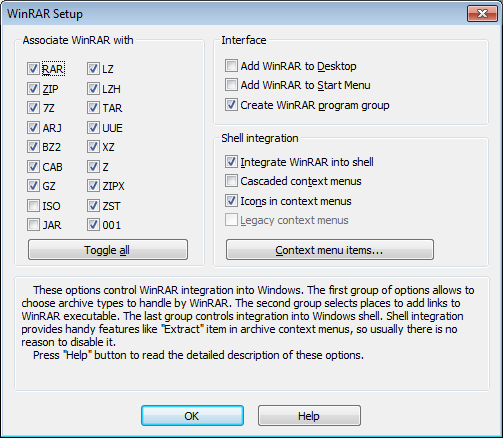This screenshot has width=503, height=438.
Task: Uncheck the ZST format association
Action: click(x=93, y=206)
